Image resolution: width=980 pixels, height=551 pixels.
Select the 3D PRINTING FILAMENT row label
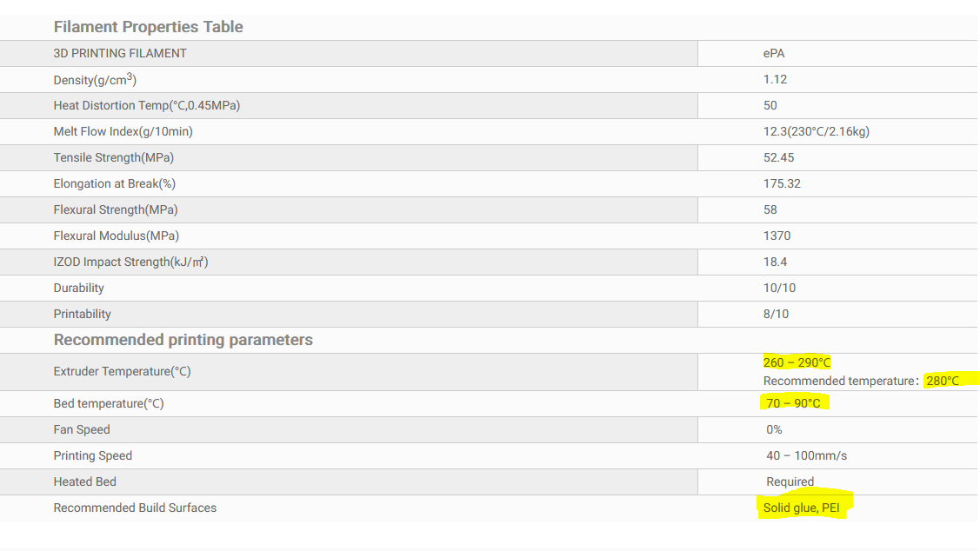[120, 53]
